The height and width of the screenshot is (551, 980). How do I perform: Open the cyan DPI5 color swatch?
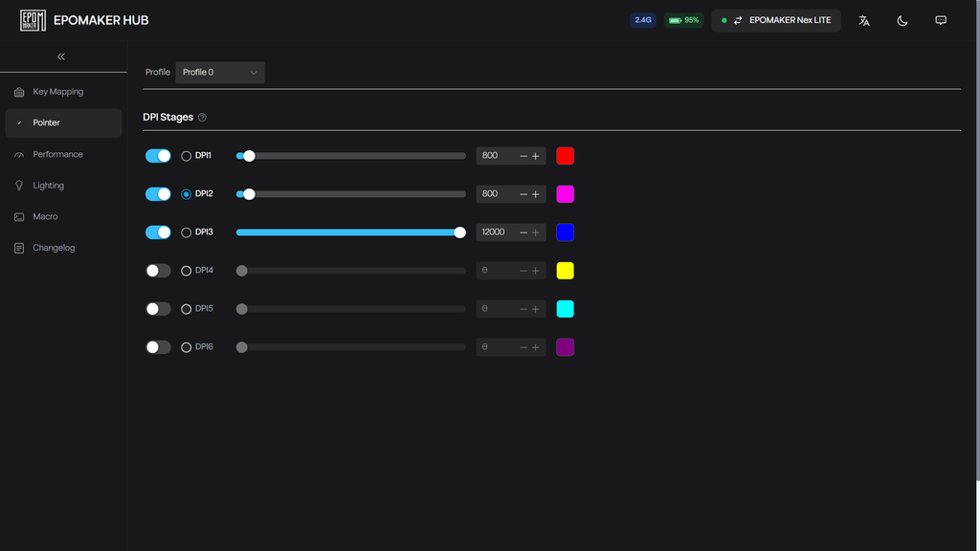[565, 309]
